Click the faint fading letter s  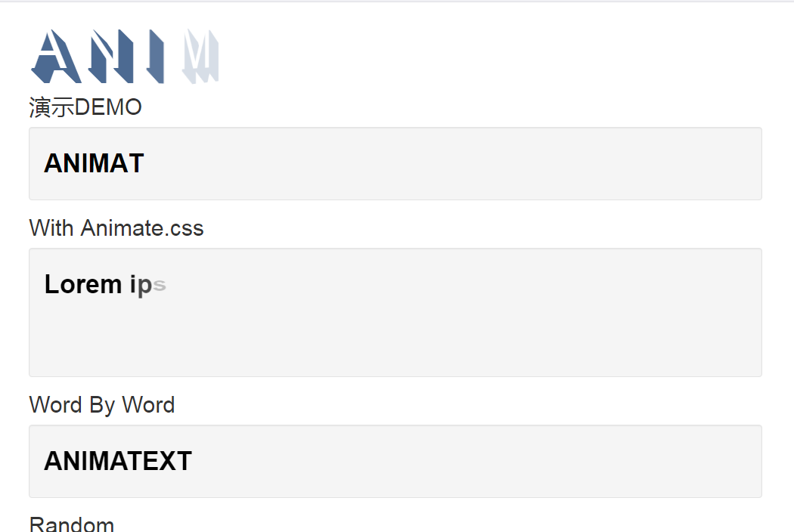coord(160,286)
